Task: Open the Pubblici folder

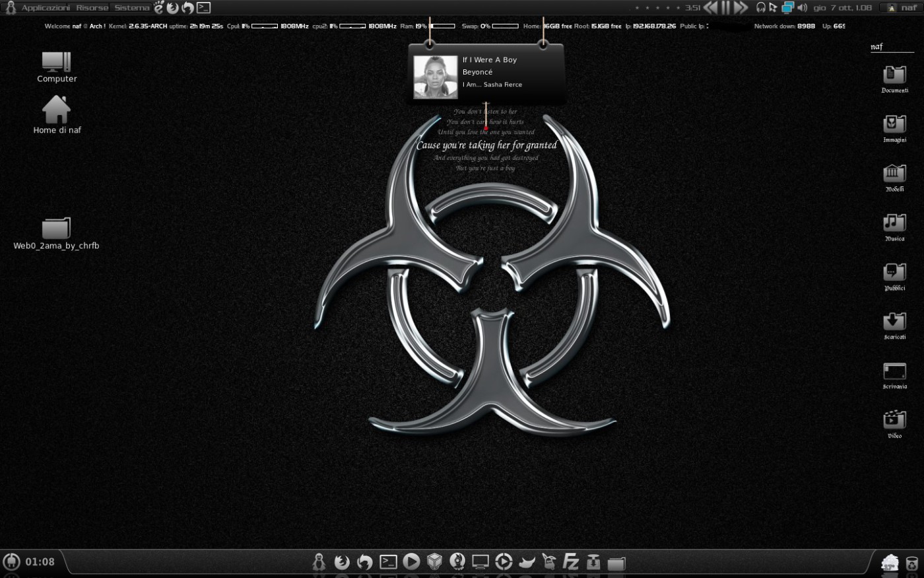Action: (x=895, y=277)
